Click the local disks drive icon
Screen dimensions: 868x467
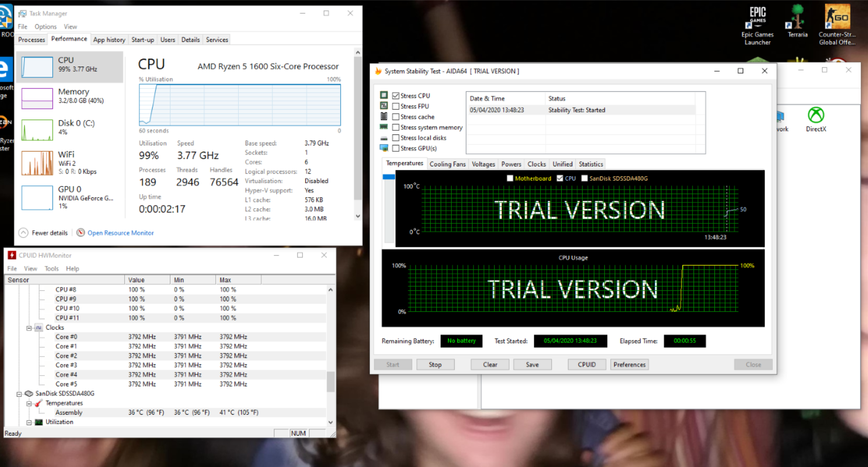point(384,138)
